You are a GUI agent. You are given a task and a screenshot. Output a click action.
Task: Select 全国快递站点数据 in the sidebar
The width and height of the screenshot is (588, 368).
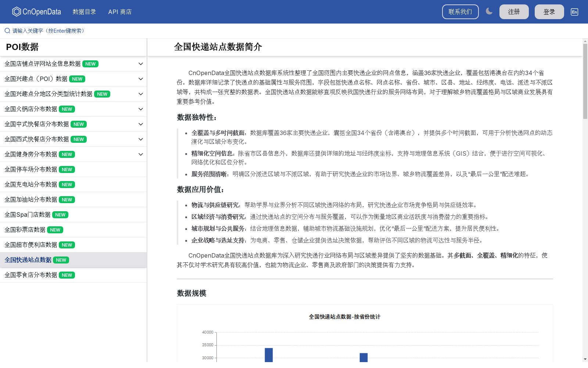point(28,260)
